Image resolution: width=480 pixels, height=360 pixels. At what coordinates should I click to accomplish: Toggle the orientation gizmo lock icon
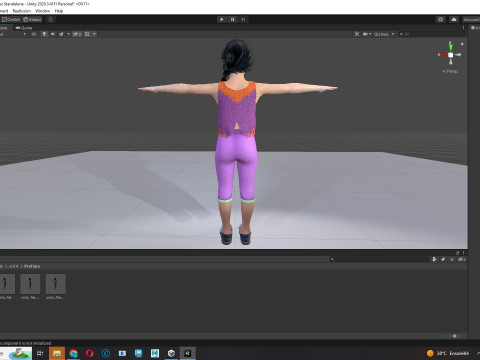click(462, 44)
